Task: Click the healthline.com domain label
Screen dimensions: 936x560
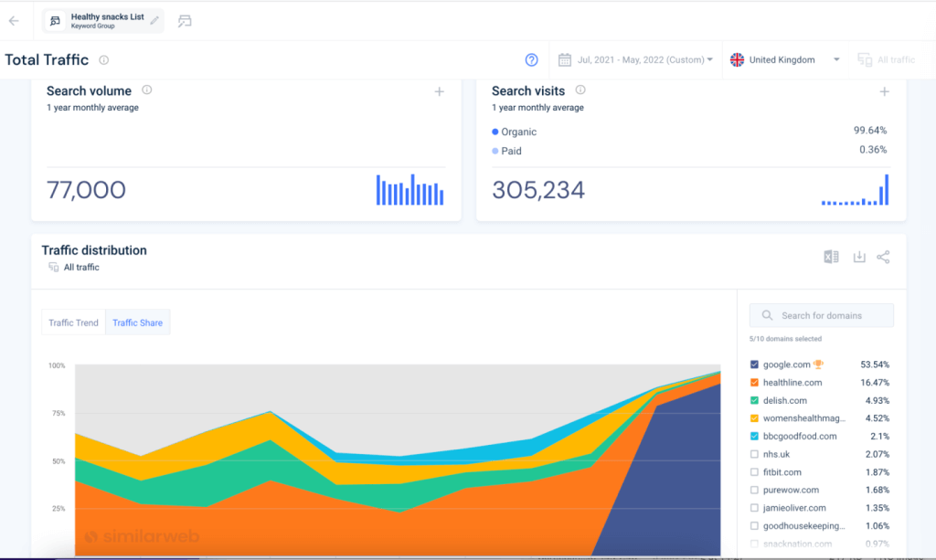Action: click(x=792, y=382)
